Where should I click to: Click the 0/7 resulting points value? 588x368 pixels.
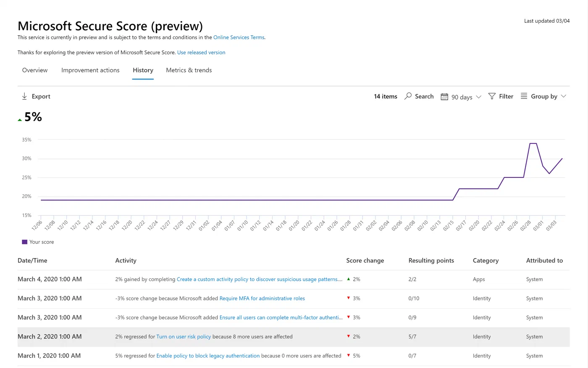tap(412, 356)
